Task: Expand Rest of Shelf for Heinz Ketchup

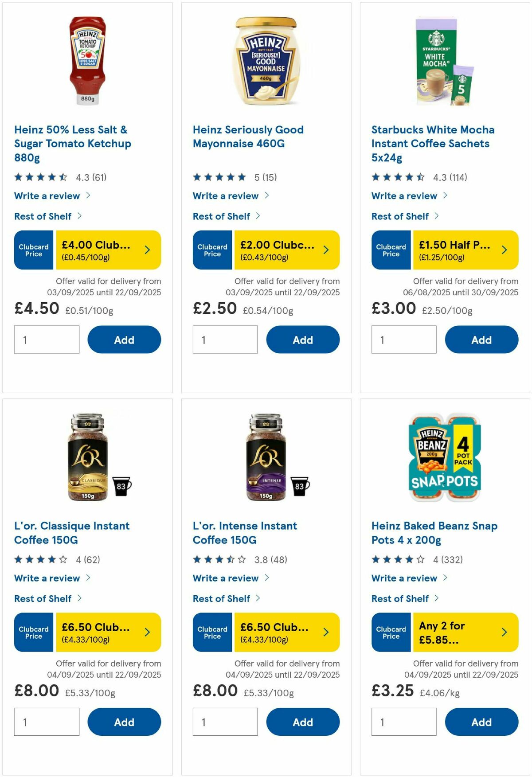Action: (42, 216)
